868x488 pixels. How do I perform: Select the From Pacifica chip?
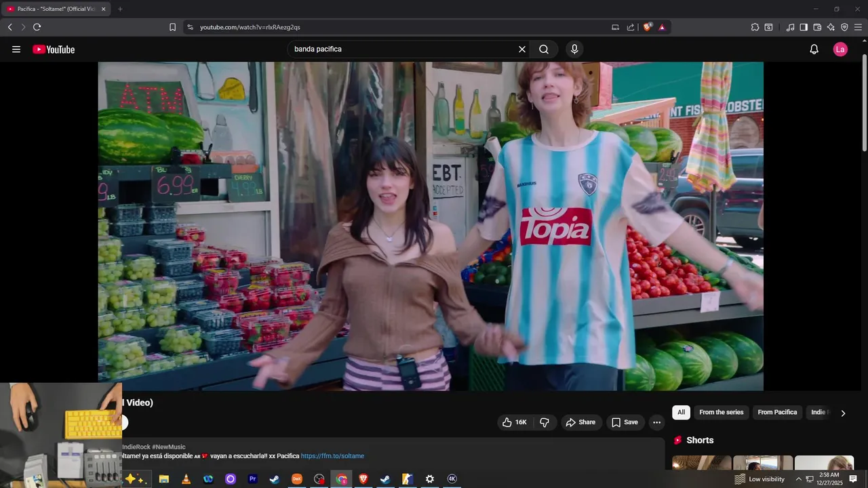(x=777, y=412)
